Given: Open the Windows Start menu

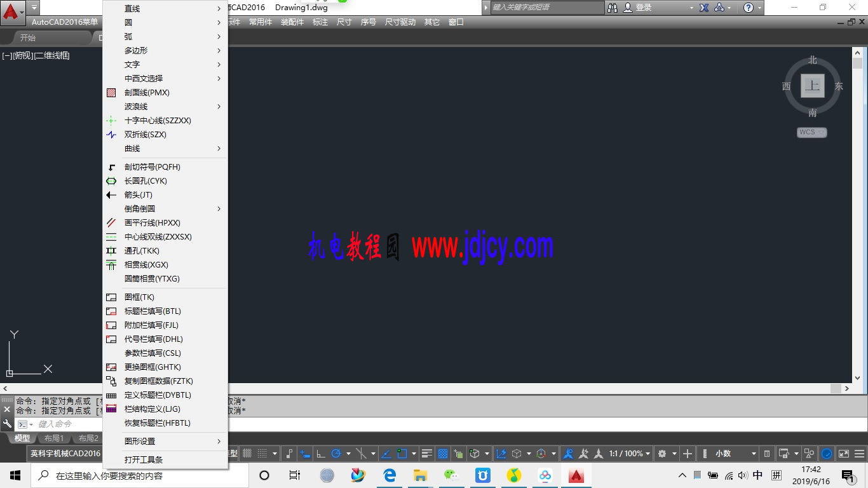Looking at the screenshot, I should (15, 475).
